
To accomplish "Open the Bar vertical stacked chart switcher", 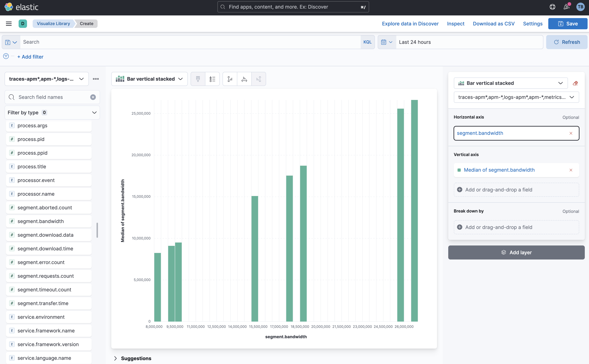I will 149,79.
